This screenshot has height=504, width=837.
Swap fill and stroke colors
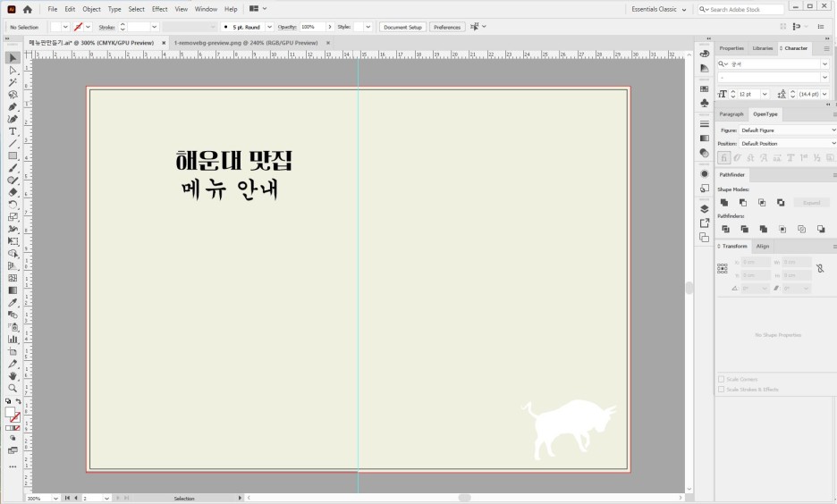click(x=18, y=401)
